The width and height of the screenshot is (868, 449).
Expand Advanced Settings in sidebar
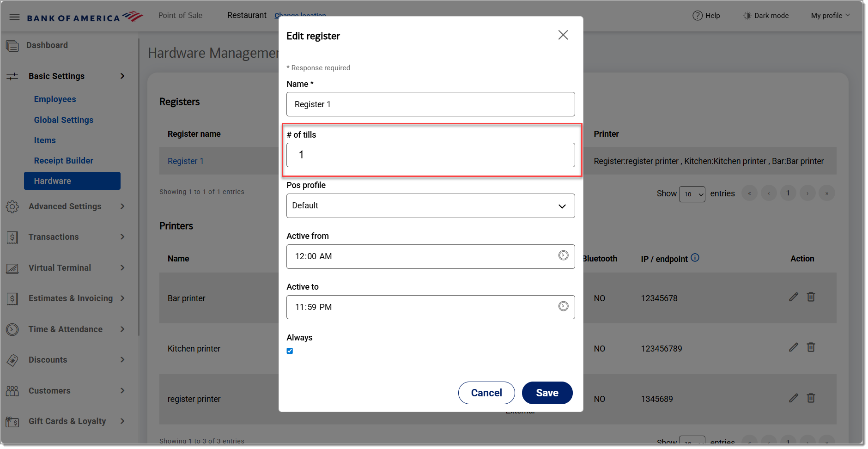[65, 206]
